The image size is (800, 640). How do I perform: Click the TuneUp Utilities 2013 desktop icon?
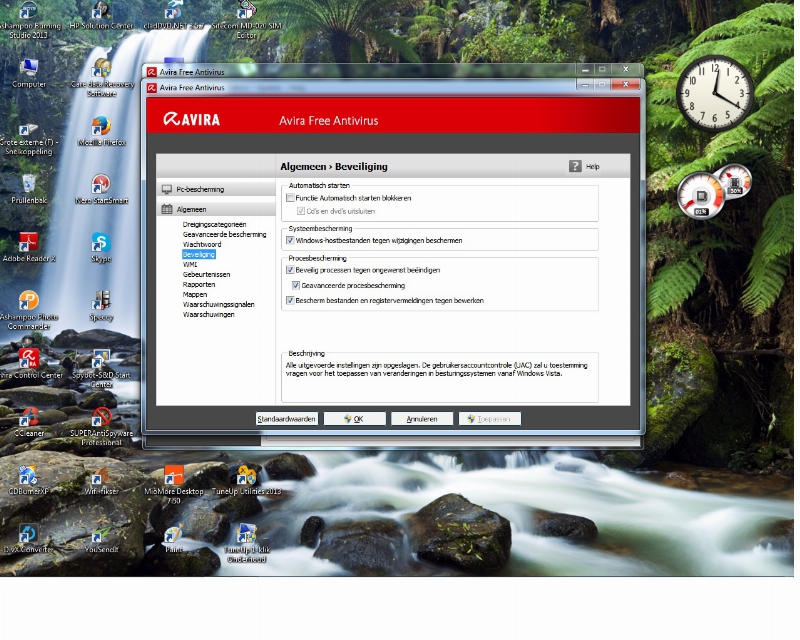pyautogui.click(x=246, y=480)
